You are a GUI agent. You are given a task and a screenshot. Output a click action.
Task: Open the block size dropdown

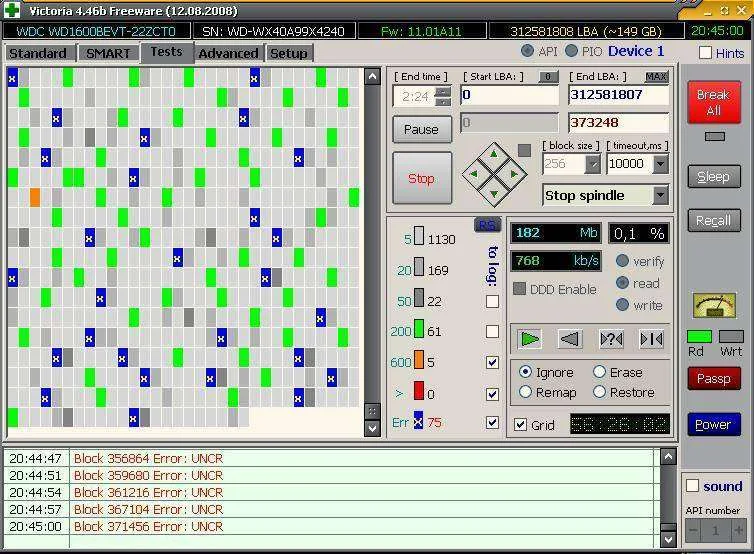coord(593,164)
